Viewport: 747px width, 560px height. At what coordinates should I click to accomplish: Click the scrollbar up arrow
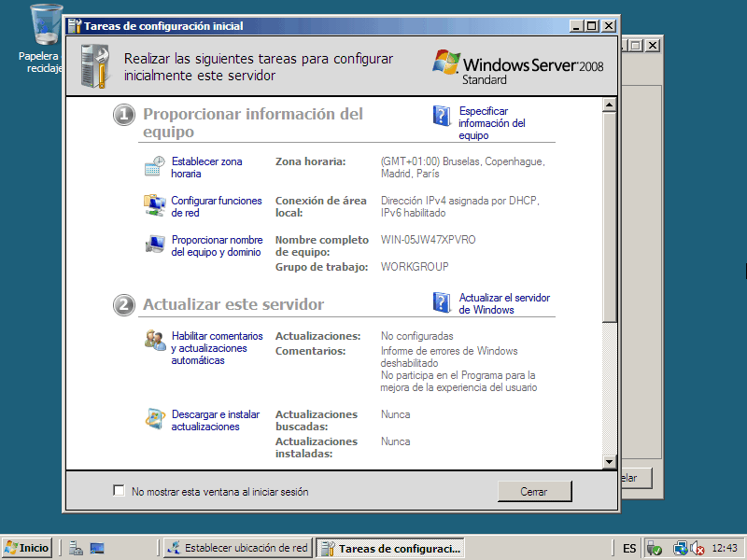[x=610, y=105]
